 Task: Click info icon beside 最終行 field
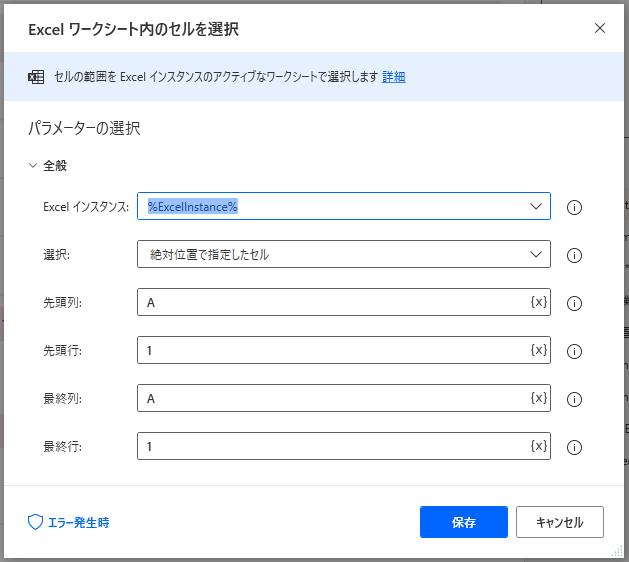pyautogui.click(x=575, y=447)
